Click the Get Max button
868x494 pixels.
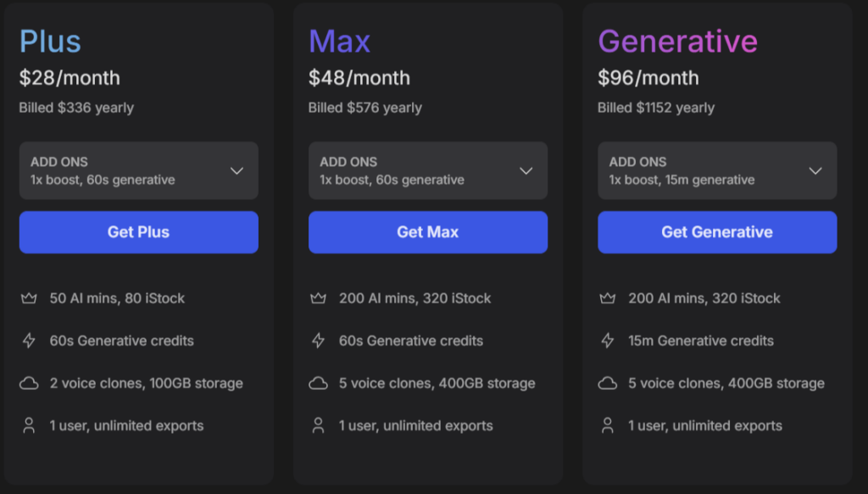(x=428, y=232)
